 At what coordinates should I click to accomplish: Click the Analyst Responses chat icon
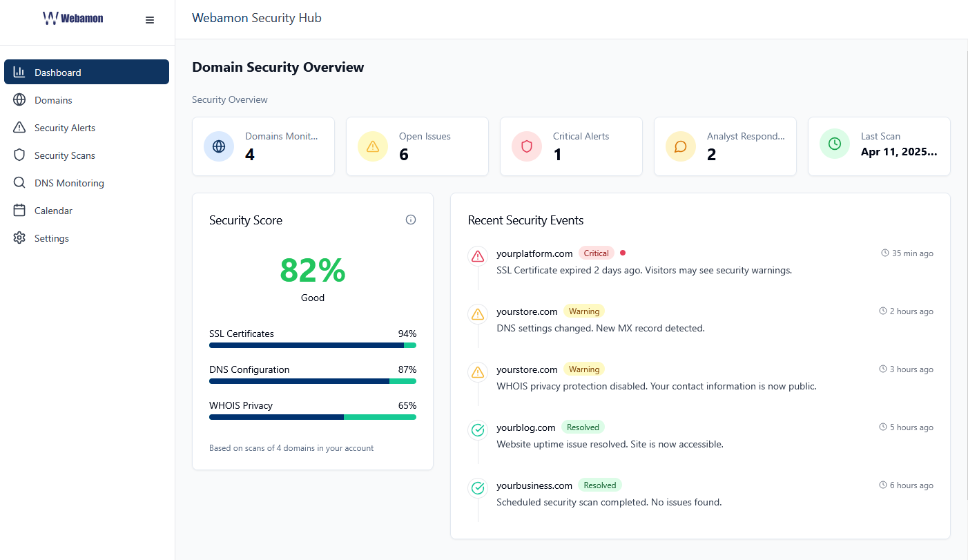(681, 146)
